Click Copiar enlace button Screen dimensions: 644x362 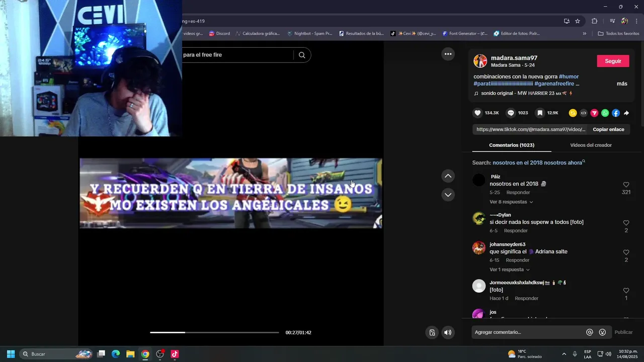(608, 129)
